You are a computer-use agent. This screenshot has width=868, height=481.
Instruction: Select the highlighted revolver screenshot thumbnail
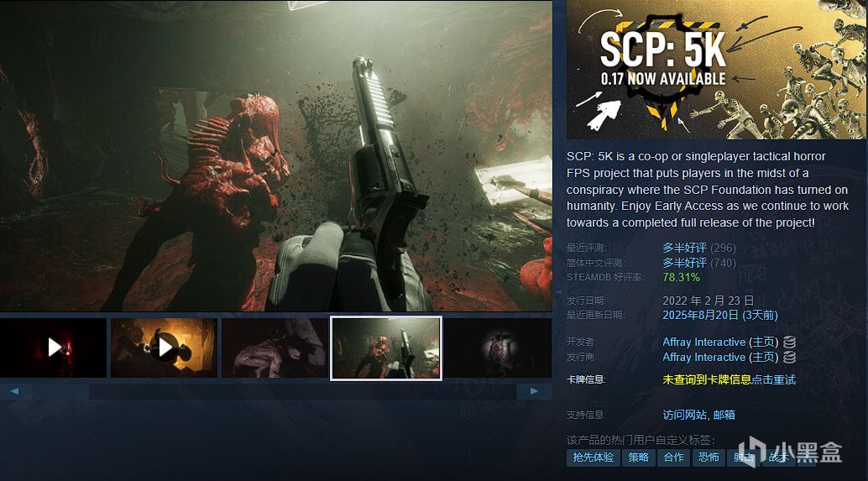(386, 348)
